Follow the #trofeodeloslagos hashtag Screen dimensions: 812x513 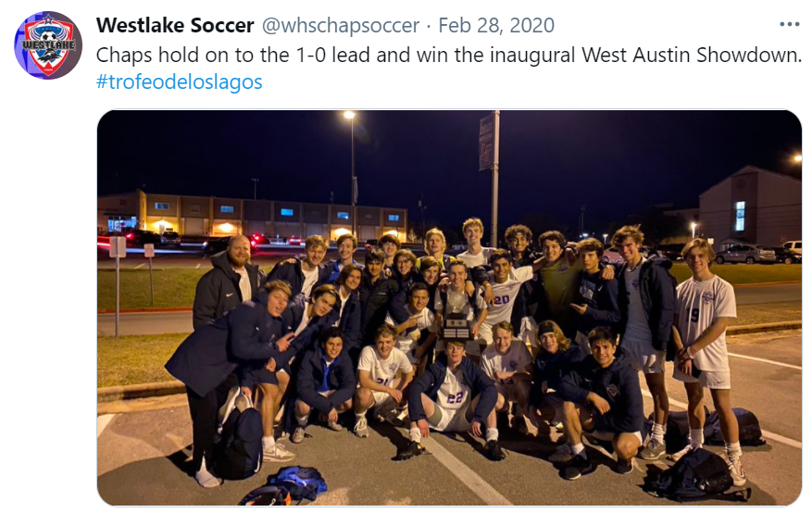coord(180,81)
